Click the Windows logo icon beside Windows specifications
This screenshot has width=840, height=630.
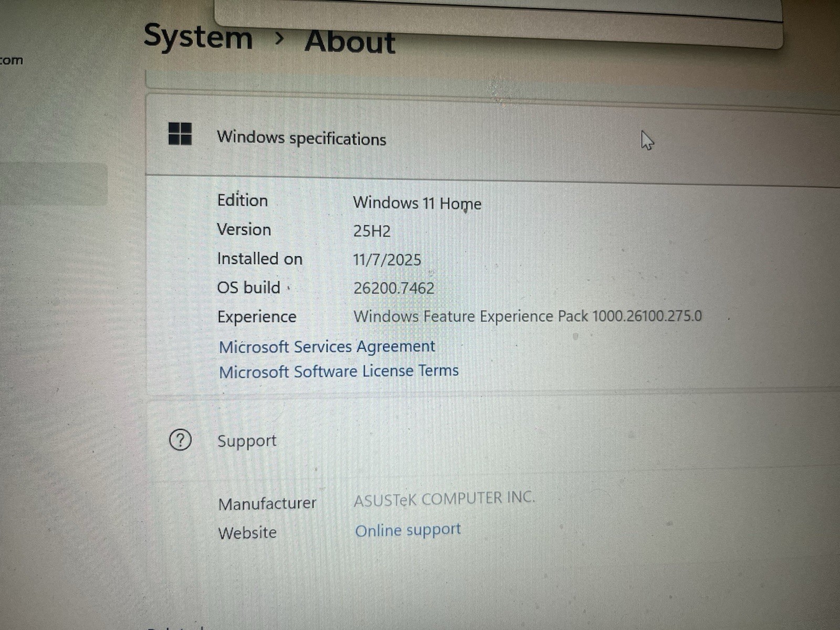pos(180,134)
